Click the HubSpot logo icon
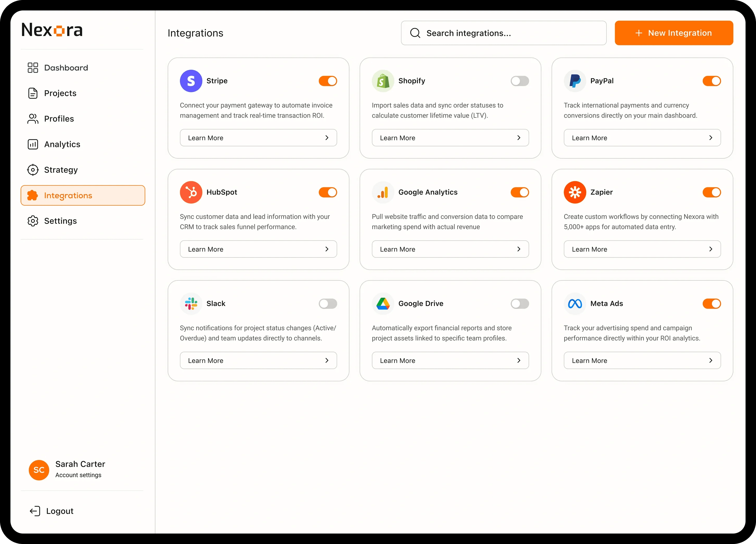This screenshot has width=756, height=544. pos(191,192)
